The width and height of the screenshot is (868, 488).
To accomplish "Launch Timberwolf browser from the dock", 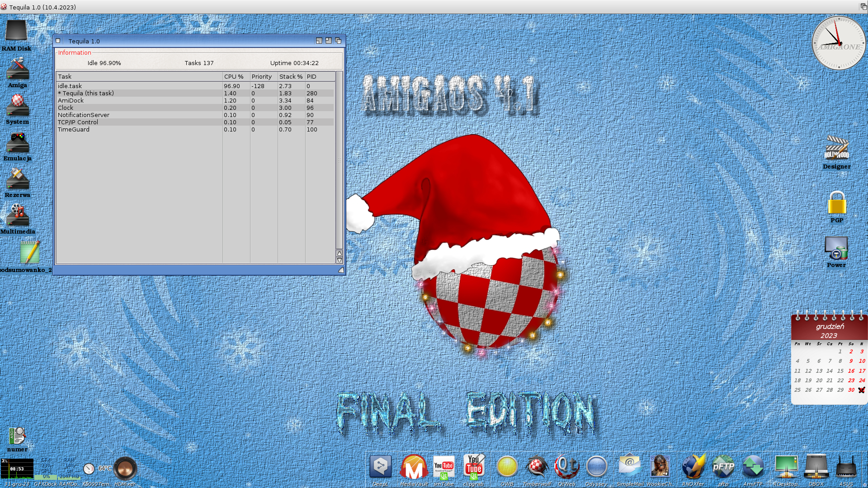I will (537, 470).
